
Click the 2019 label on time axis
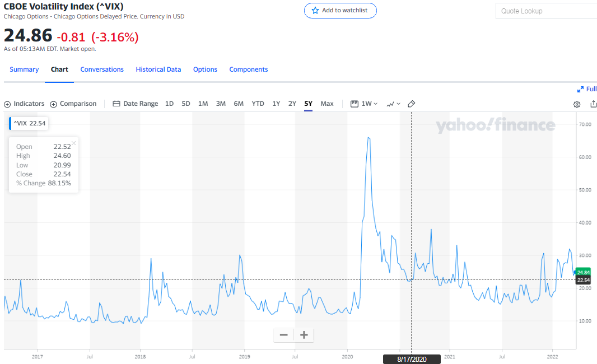(244, 357)
